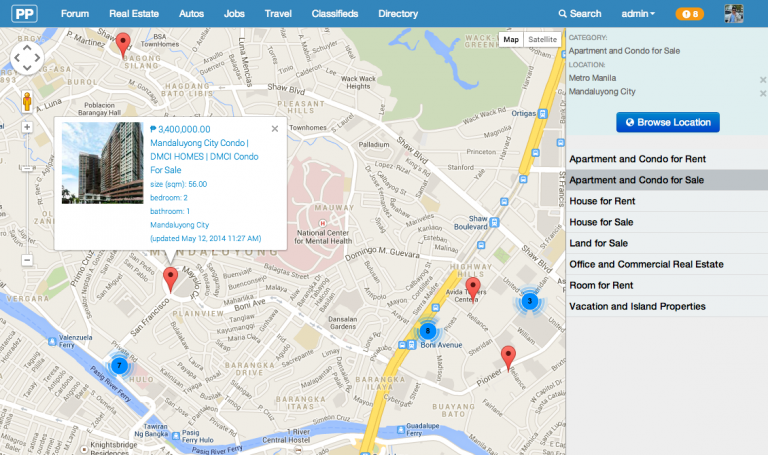This screenshot has width=768, height=455.
Task: Click the 'size (sqm): 56.00' text
Action: click(178, 184)
